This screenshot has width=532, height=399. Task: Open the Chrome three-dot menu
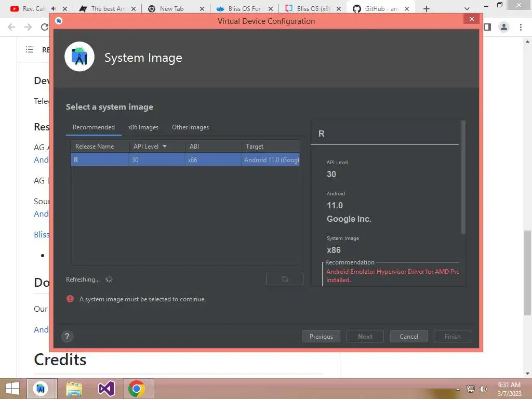click(x=521, y=27)
